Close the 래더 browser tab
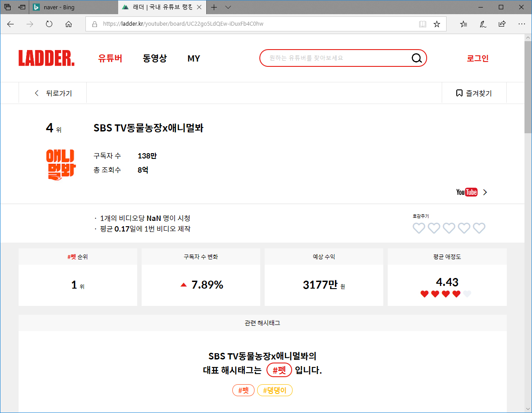The image size is (532, 413). pos(200,7)
